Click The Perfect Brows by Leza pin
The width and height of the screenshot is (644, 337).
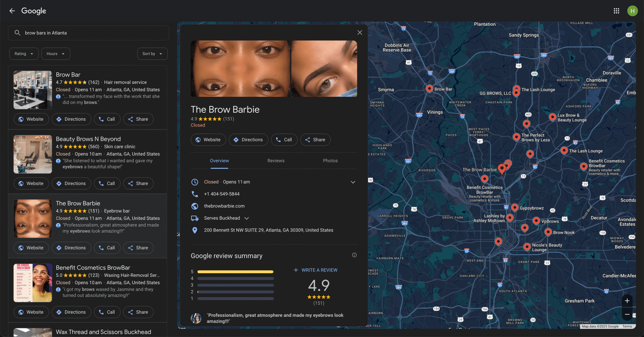click(x=516, y=137)
